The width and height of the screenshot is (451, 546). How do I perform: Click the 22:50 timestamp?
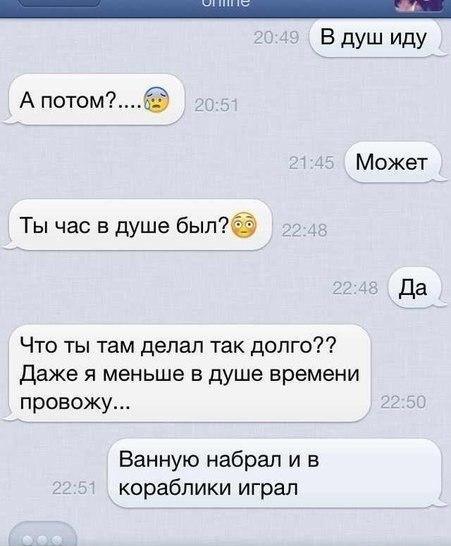coord(403,402)
